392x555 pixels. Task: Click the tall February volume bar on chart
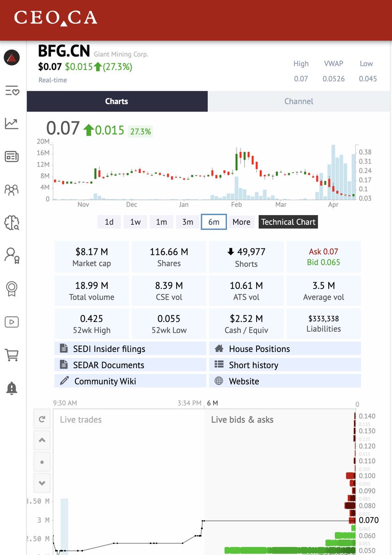[x=237, y=188]
